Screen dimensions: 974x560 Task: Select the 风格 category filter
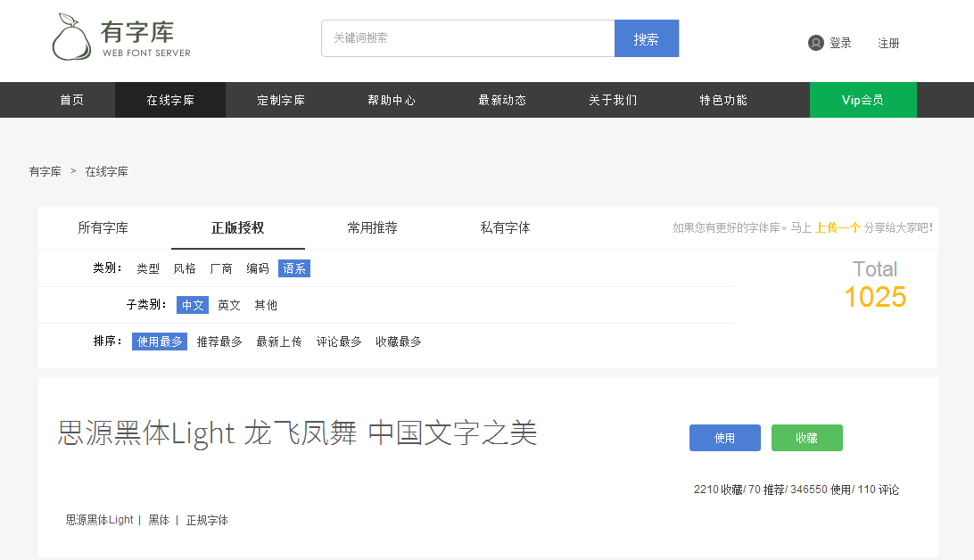coord(185,268)
